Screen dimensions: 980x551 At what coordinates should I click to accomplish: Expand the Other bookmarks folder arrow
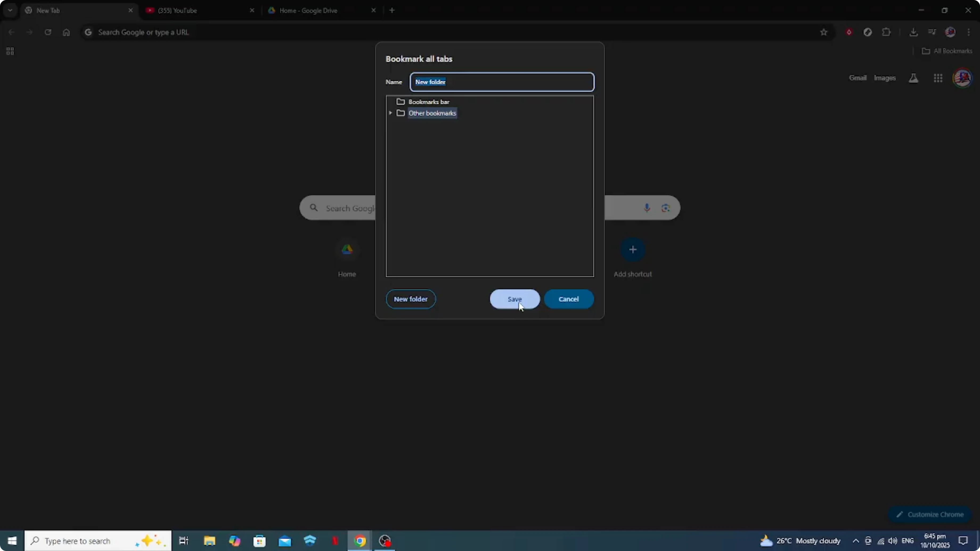click(390, 113)
